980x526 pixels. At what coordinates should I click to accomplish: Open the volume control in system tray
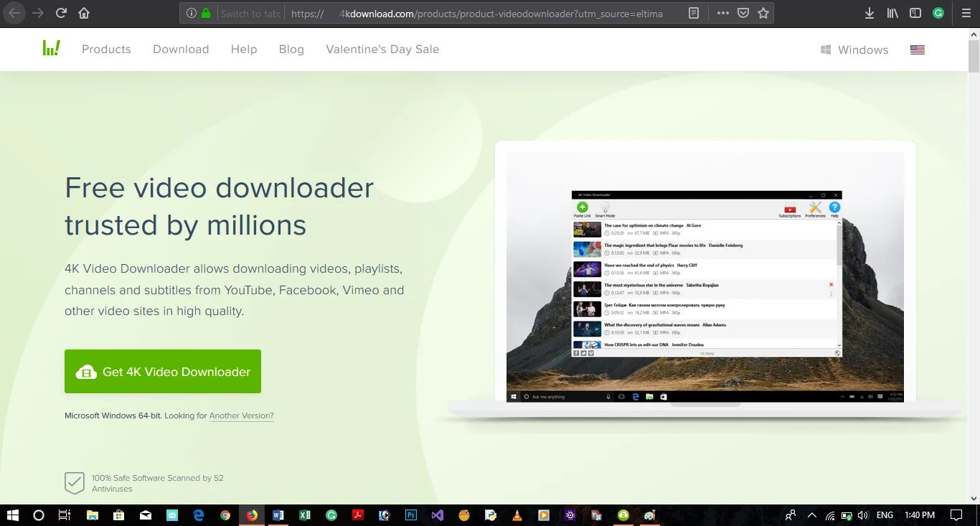coord(863,515)
